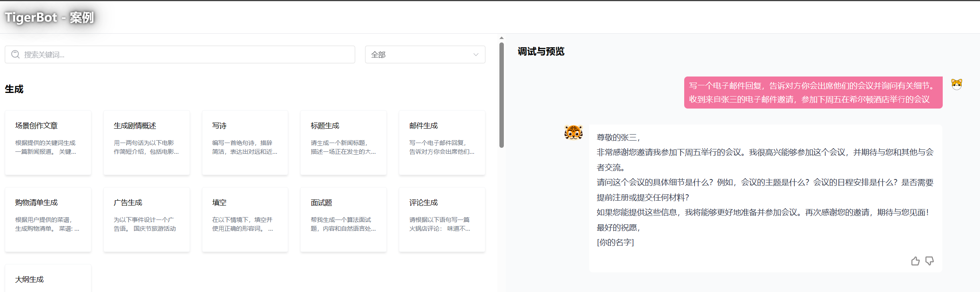980x292 pixels.
Task: Click the [你的名字] signature line
Action: (x=615, y=242)
